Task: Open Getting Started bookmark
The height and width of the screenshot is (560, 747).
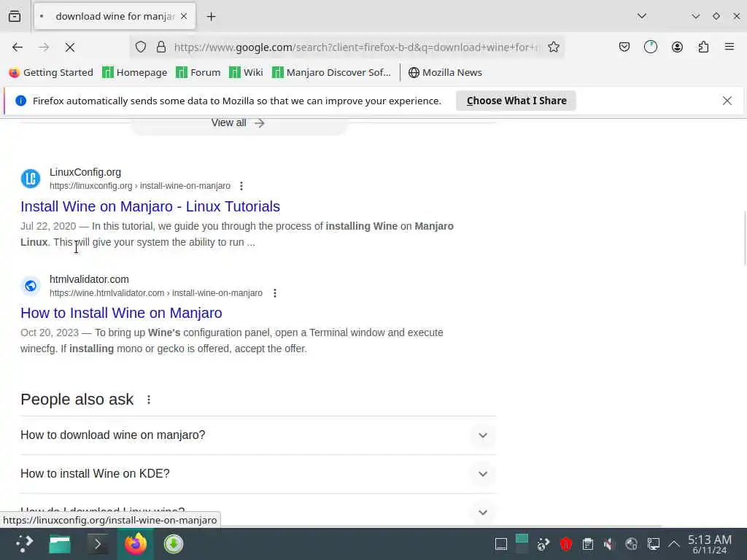Action: click(x=51, y=72)
